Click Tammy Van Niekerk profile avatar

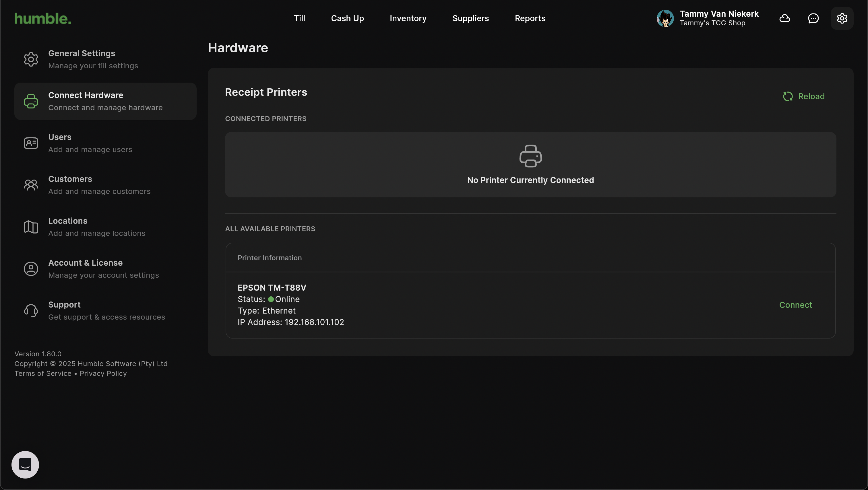click(x=665, y=18)
